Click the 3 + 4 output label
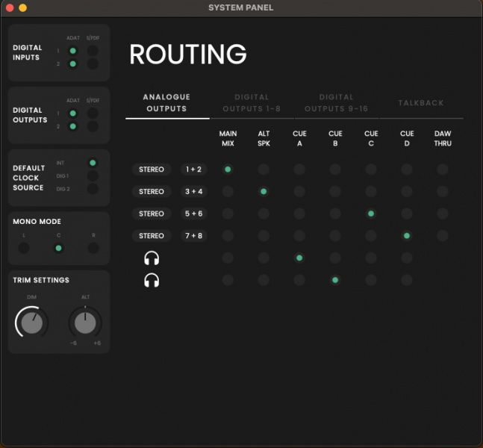Screen dimensions: 483x448 click(x=194, y=191)
